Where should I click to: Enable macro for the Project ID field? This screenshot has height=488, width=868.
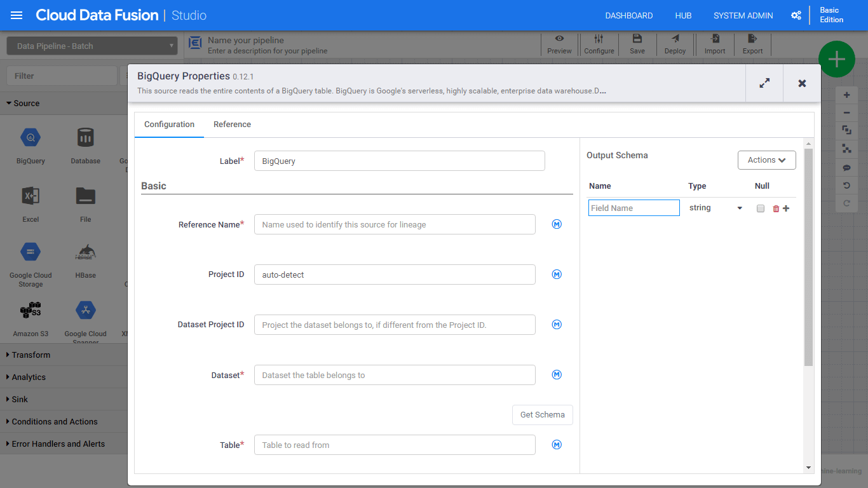coord(557,274)
